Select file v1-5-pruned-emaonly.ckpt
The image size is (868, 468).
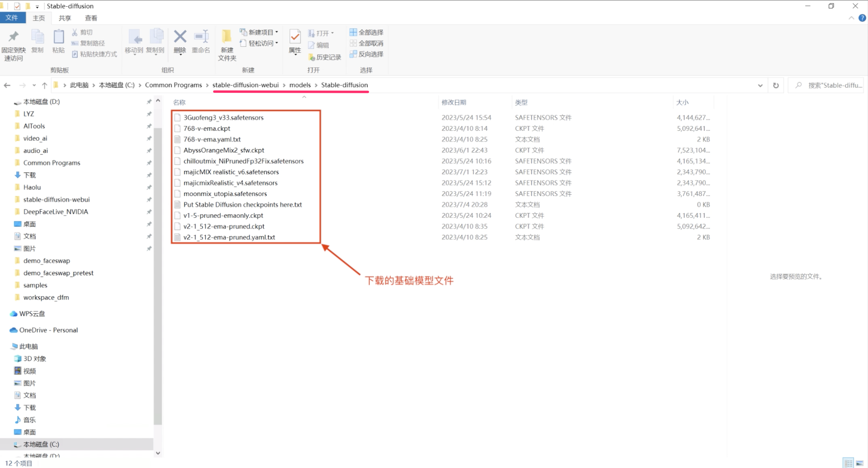[223, 215]
